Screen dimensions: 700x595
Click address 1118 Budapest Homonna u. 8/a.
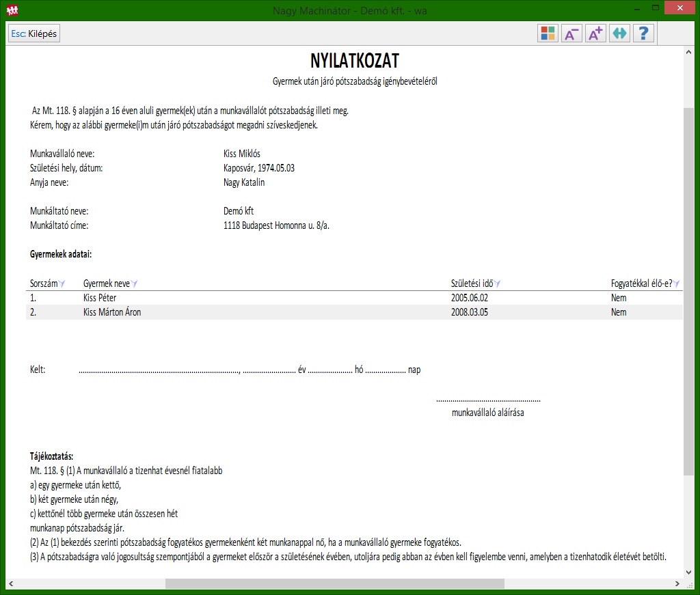point(276,225)
